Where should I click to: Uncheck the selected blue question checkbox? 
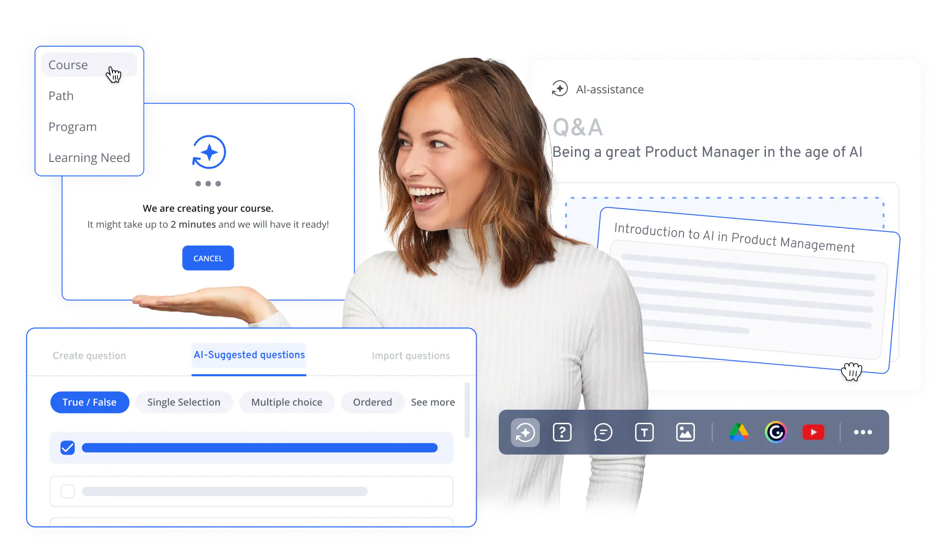(68, 448)
